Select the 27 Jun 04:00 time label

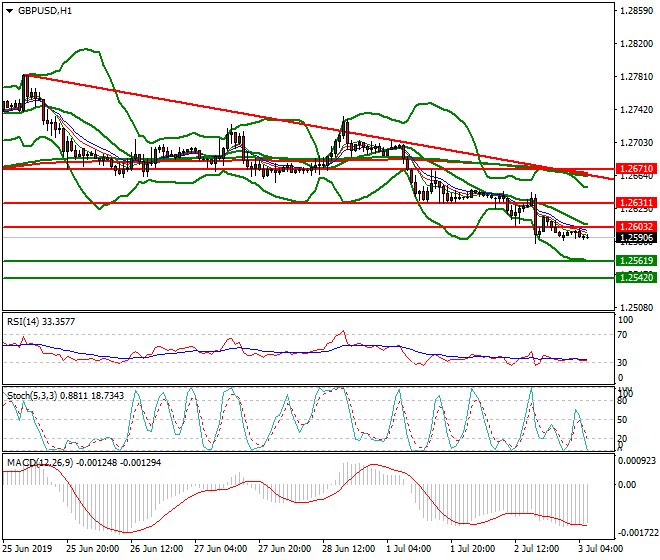[x=221, y=549]
